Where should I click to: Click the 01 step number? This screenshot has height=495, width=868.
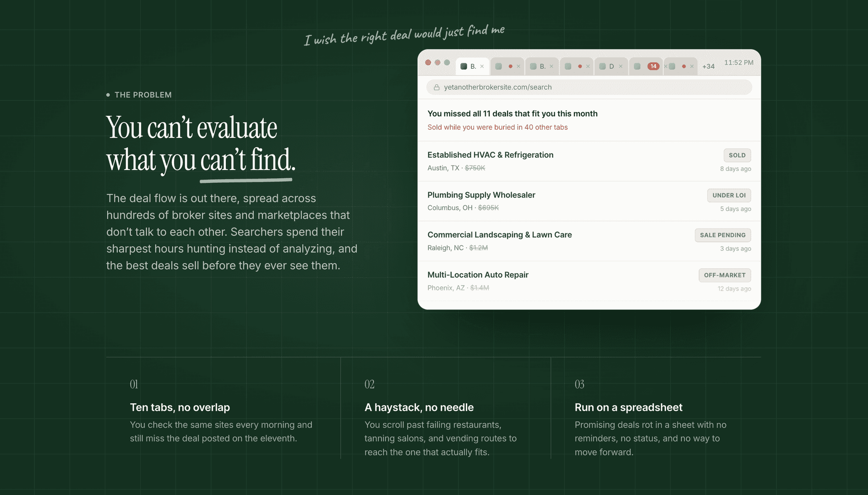pos(134,384)
